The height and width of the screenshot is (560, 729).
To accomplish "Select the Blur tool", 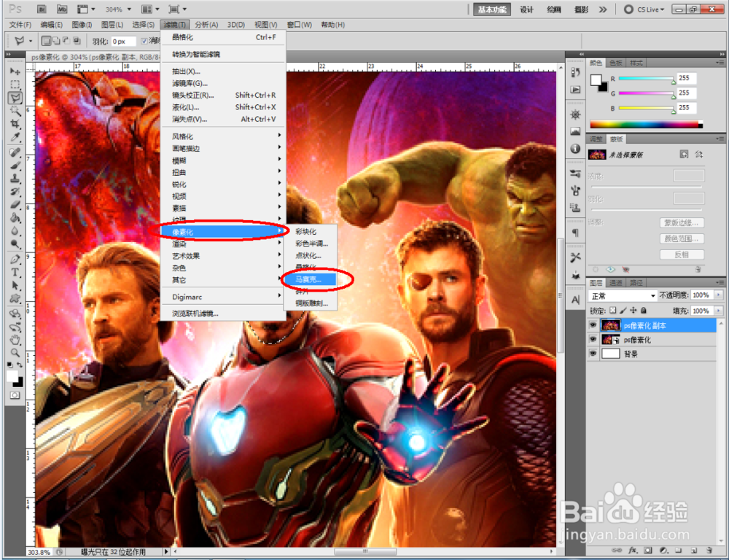I will pyautogui.click(x=15, y=231).
